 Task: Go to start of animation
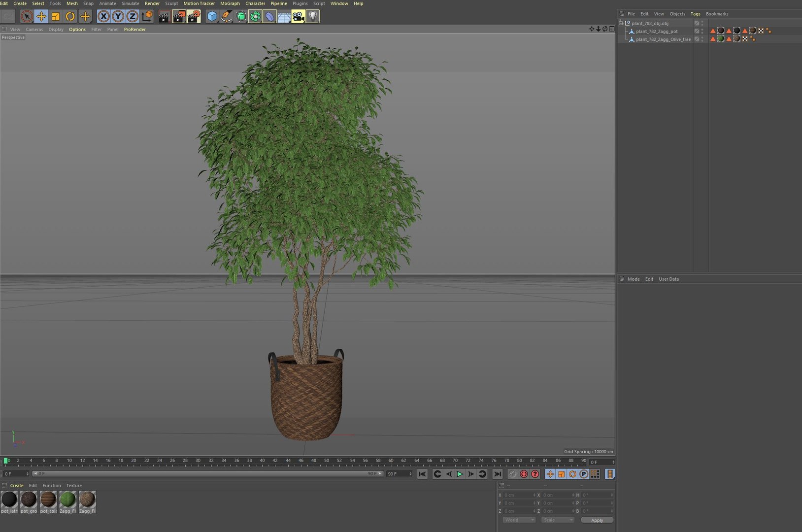422,474
